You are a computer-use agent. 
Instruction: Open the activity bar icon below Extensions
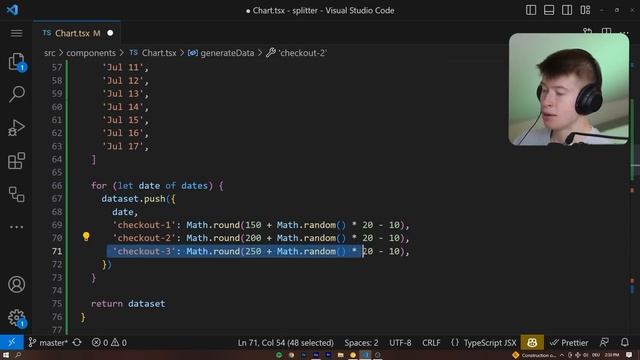16,194
